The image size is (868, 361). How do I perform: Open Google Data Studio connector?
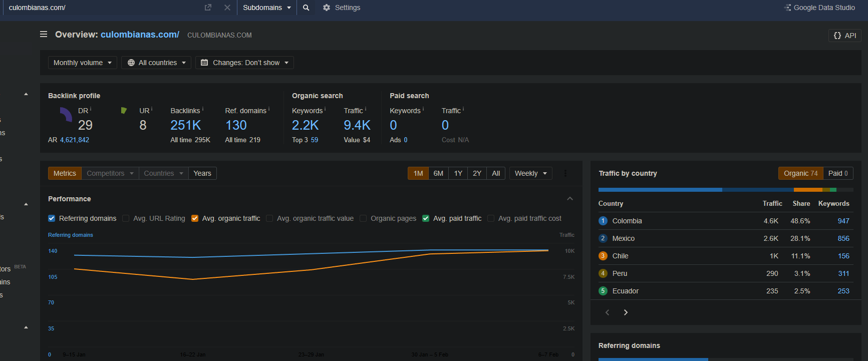(x=819, y=8)
